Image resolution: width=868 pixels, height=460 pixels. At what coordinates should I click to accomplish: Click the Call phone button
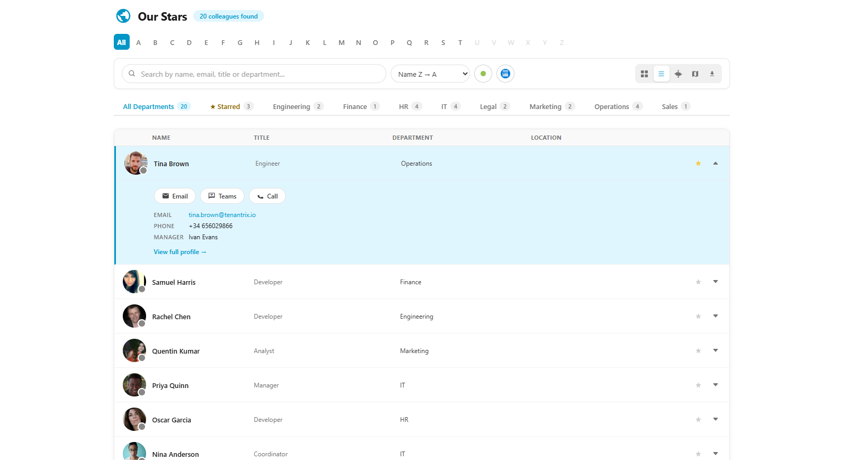(x=267, y=196)
